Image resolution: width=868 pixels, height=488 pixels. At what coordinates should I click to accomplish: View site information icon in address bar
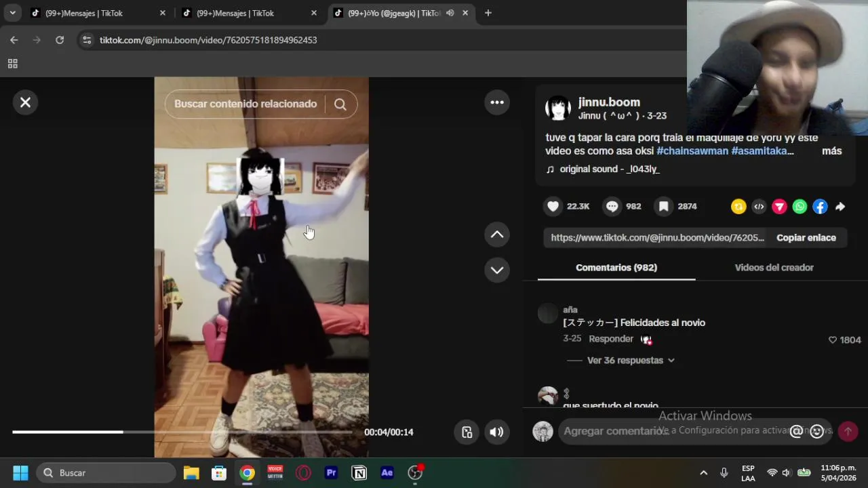tap(86, 40)
